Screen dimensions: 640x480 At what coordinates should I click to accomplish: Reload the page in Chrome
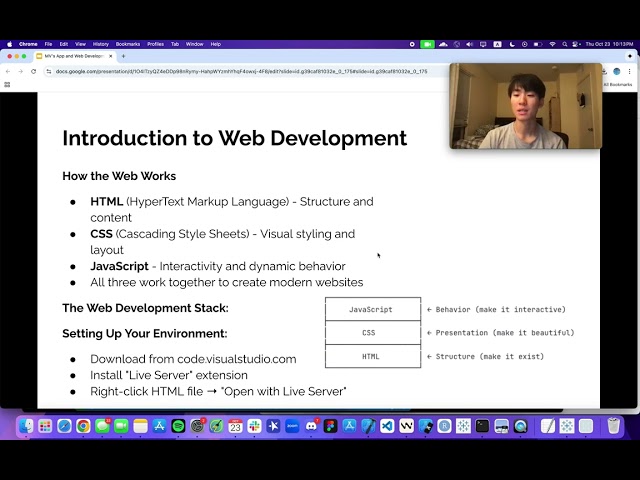(33, 71)
